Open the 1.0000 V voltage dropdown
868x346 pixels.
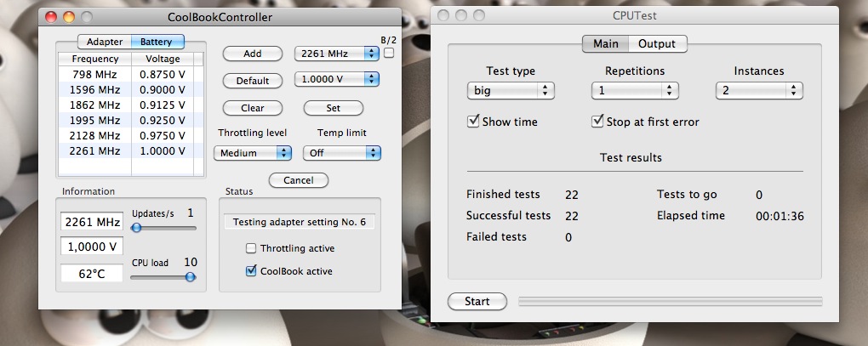point(337,79)
